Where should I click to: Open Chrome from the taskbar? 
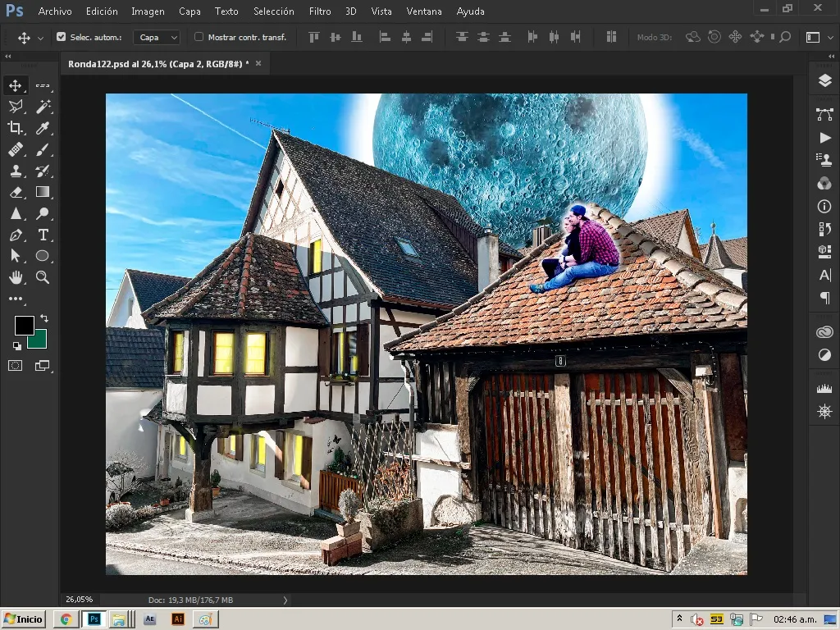click(x=66, y=619)
